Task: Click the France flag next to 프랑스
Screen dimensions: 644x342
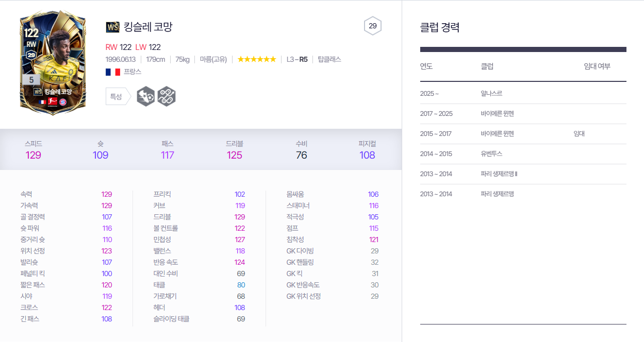Action: 112,72
